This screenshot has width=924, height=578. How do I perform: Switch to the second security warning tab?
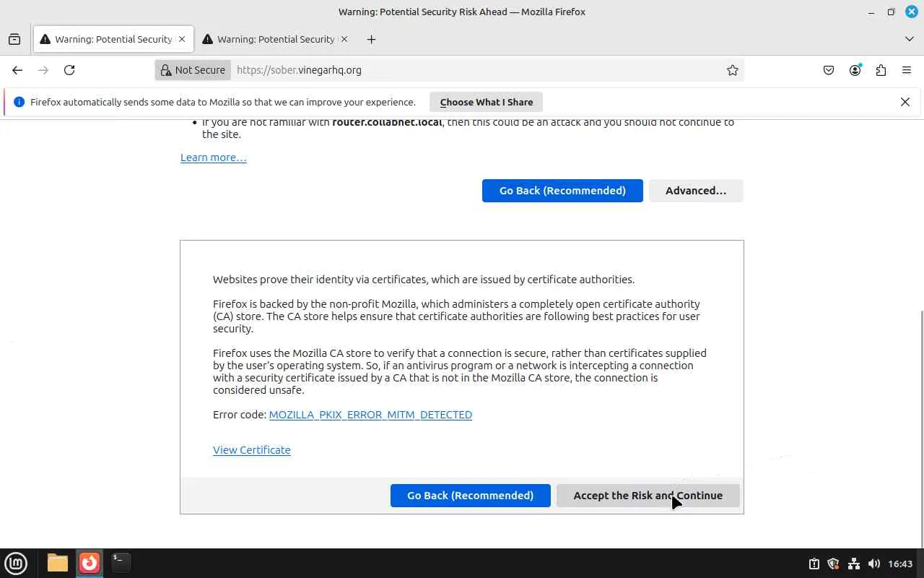(x=276, y=39)
